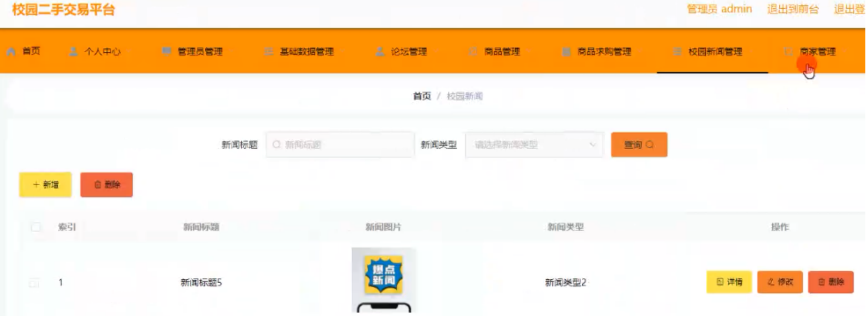This screenshot has height=317, width=868.
Task: Click the magnifier icon in the 查询 button
Action: 650,145
